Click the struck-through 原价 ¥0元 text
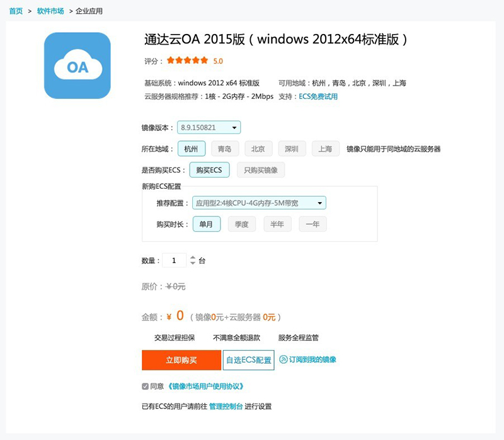Screen dimensions: 504x440 (176, 286)
